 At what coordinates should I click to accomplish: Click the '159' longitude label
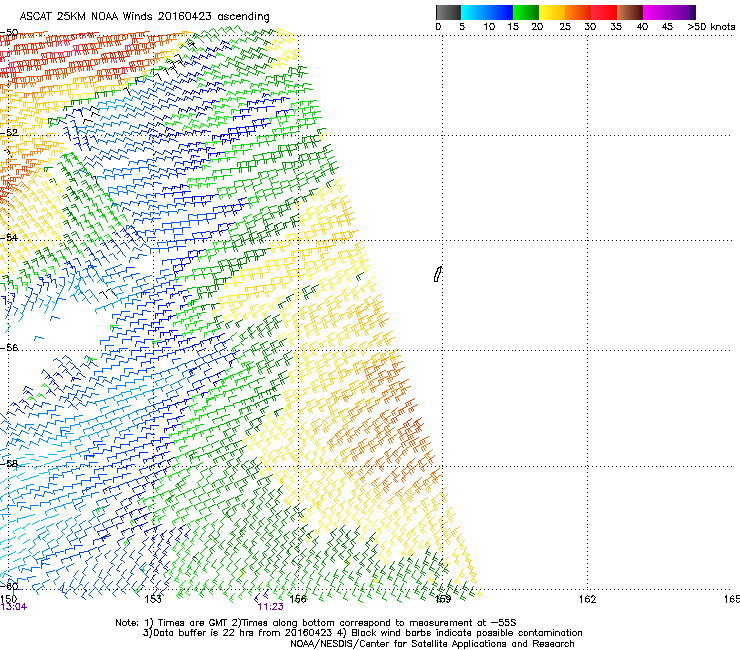(x=443, y=599)
